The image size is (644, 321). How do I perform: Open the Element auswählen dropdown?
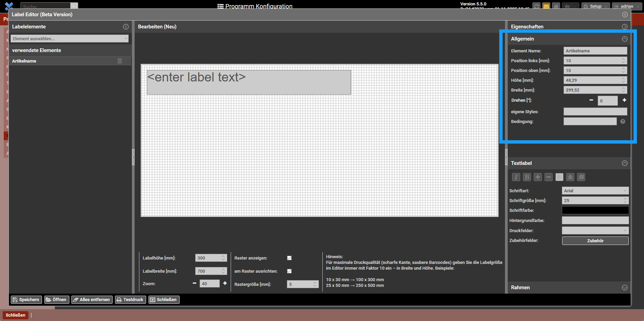[x=70, y=39]
